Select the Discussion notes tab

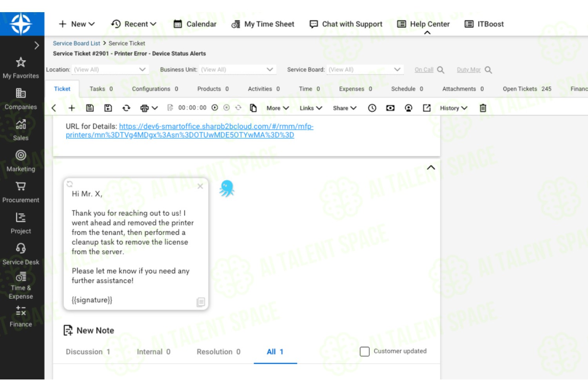click(88, 352)
